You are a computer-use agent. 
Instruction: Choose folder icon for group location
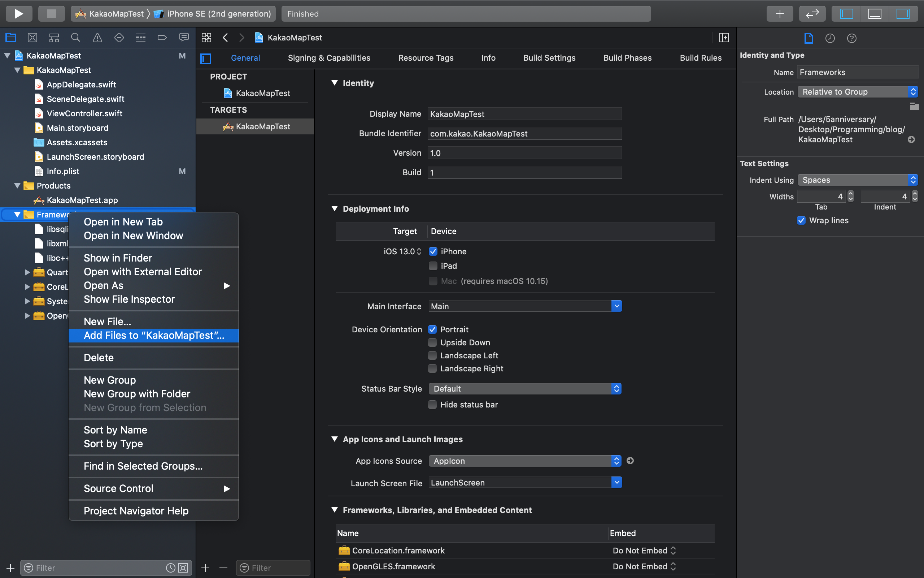pyautogui.click(x=915, y=106)
